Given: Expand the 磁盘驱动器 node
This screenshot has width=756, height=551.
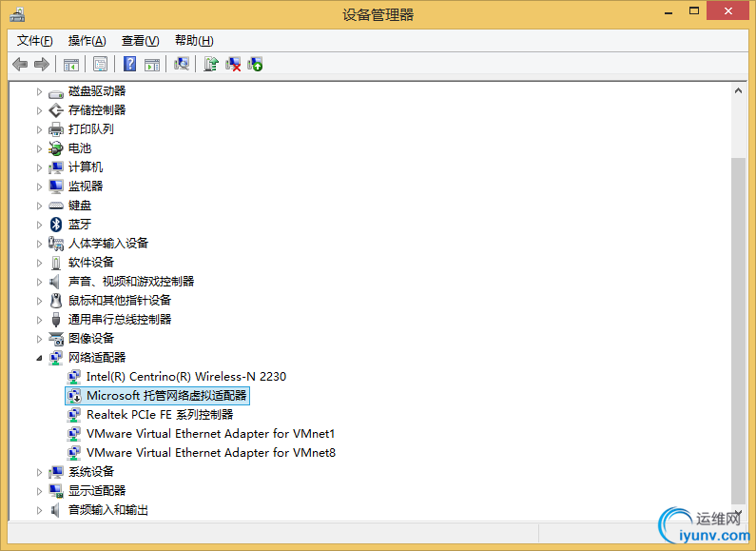Looking at the screenshot, I should click(x=39, y=91).
